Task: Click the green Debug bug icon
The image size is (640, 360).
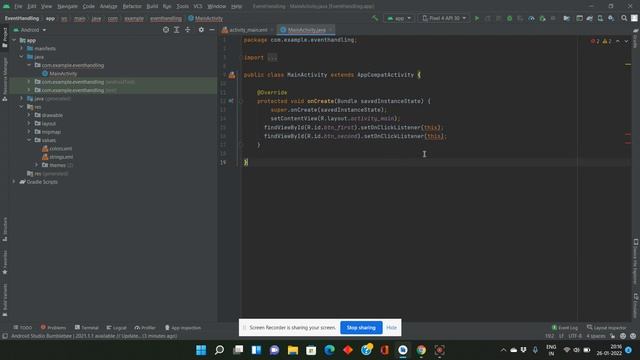Action: coord(509,18)
